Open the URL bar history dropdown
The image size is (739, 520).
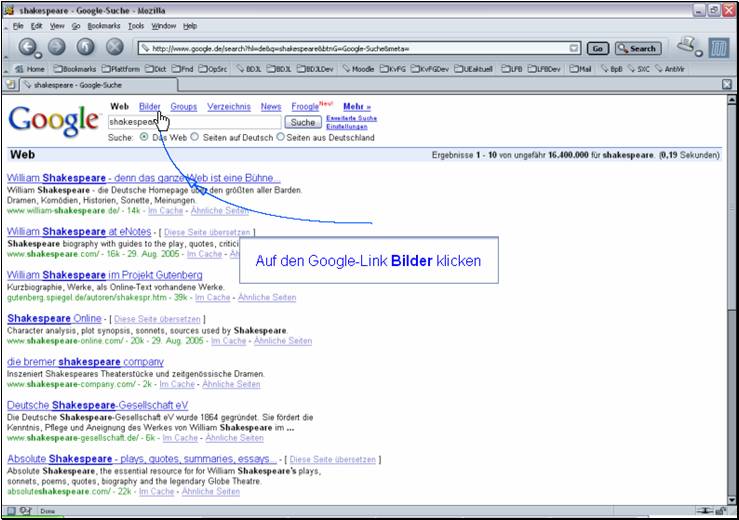point(574,48)
